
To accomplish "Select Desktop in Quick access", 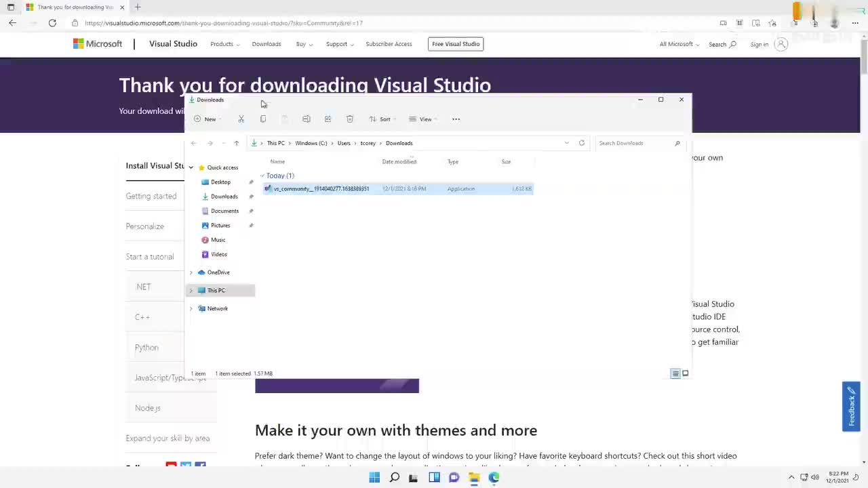I will (x=220, y=182).
